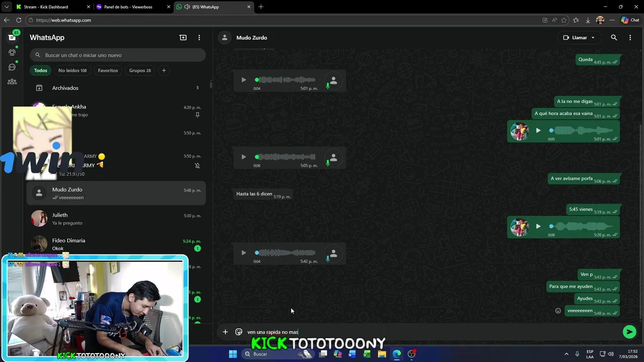Seek in the 5:01 p. m. received audio waveform
The height and width of the screenshot is (362, 644).
pyautogui.click(x=286, y=80)
